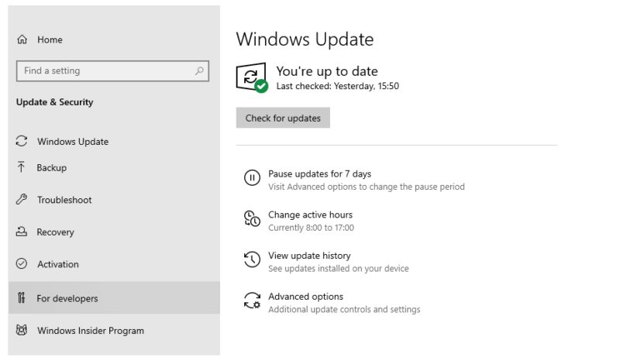Focus the Find a setting search box

(x=112, y=71)
